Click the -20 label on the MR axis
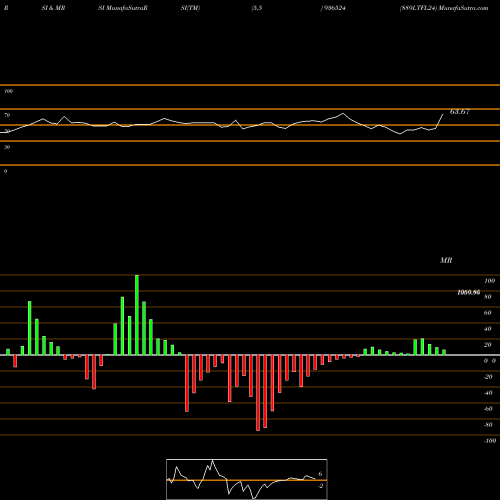 pyautogui.click(x=488, y=377)
